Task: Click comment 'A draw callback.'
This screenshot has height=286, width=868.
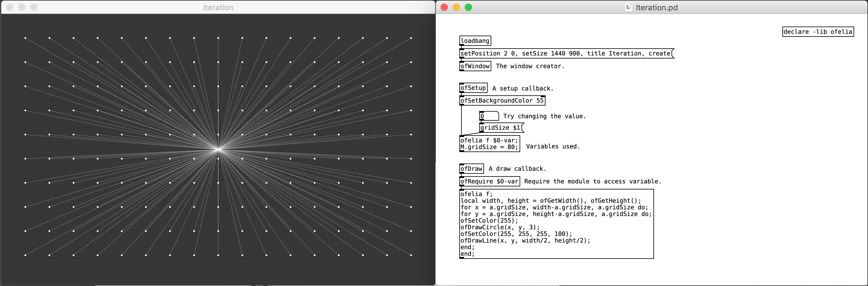Action: [517, 169]
